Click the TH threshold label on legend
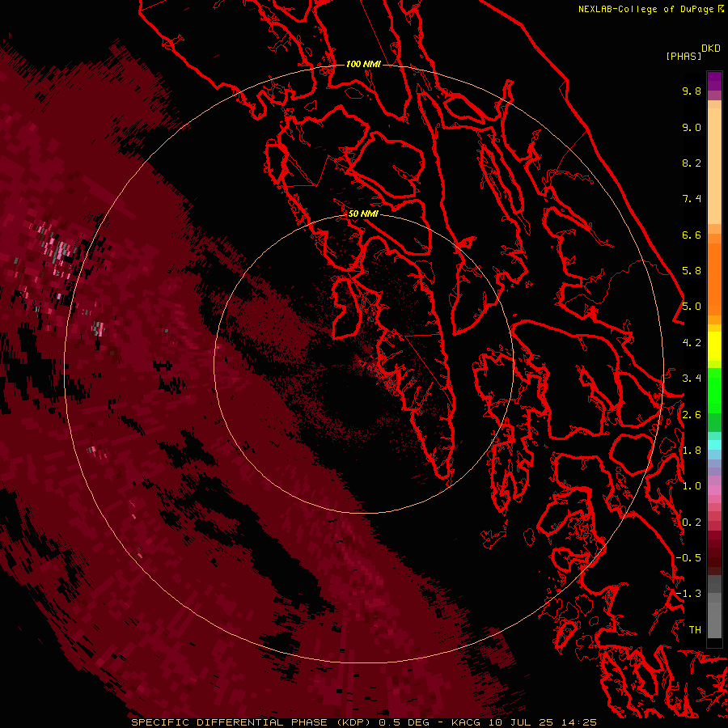The image size is (728, 728). (695, 630)
